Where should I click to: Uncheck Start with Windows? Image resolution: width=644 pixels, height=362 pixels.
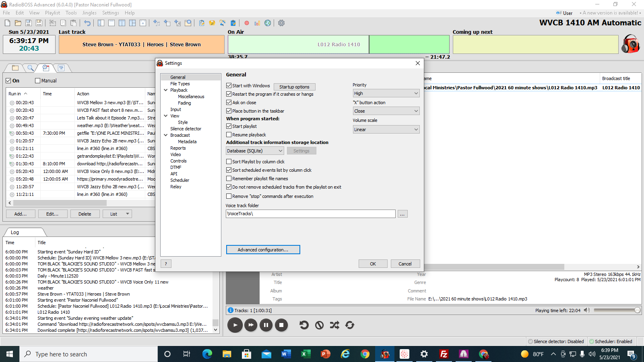tap(229, 86)
